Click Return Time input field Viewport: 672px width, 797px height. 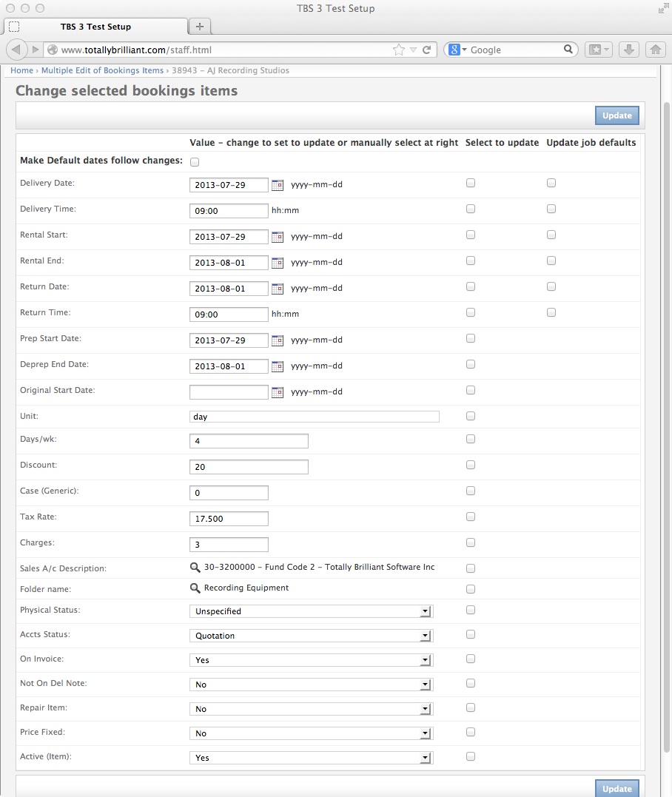pyautogui.click(x=229, y=315)
